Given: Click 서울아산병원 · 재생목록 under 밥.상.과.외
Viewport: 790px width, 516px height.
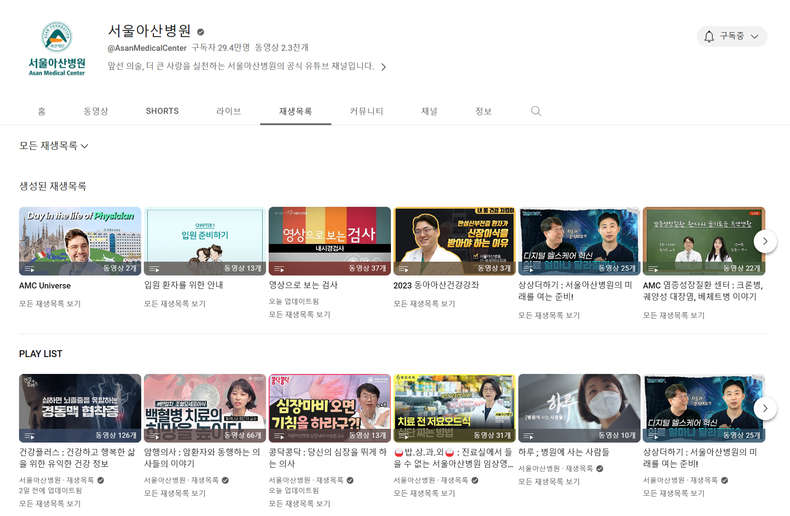Looking at the screenshot, I should coord(431,480).
